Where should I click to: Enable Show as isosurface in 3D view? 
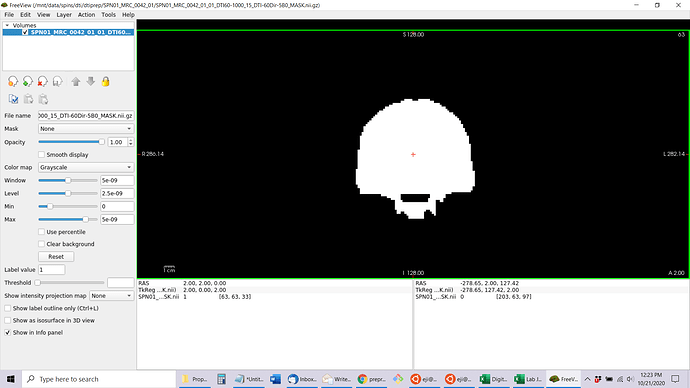pos(7,320)
